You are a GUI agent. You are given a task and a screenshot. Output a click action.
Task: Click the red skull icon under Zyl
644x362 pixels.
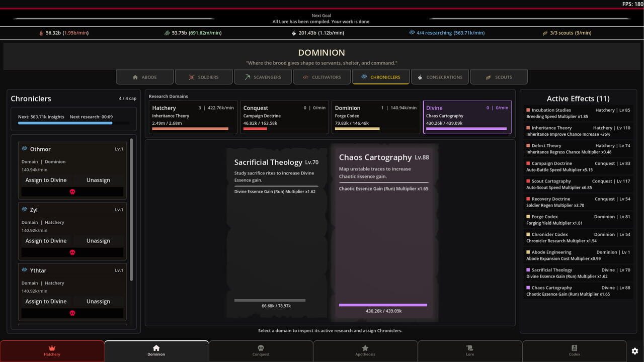pos(72,252)
